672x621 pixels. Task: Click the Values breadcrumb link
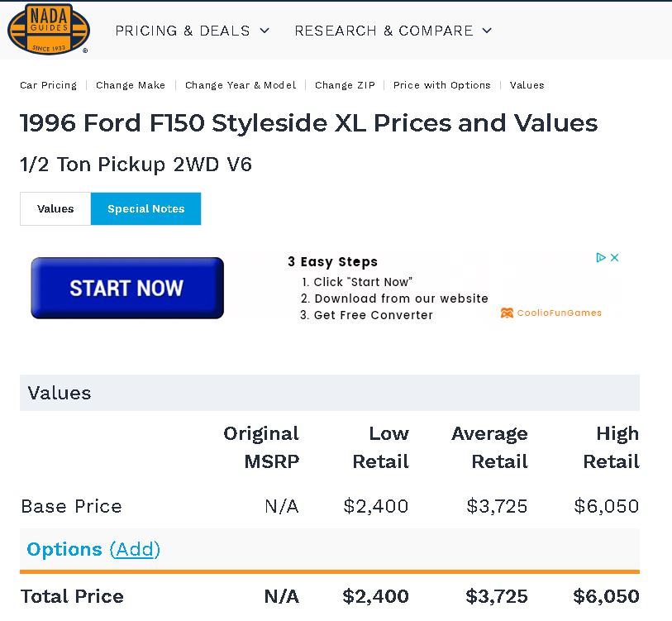(527, 85)
